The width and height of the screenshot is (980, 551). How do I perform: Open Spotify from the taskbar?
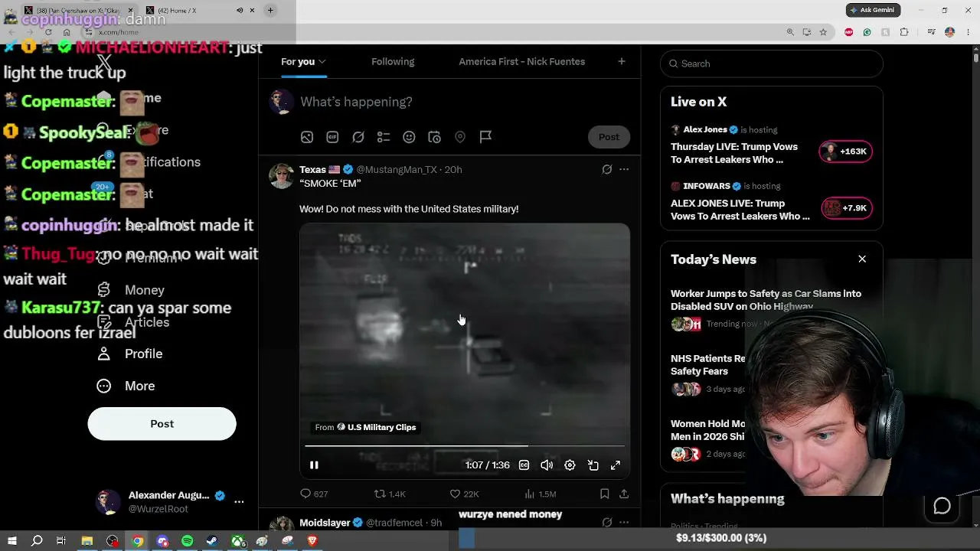click(x=188, y=541)
